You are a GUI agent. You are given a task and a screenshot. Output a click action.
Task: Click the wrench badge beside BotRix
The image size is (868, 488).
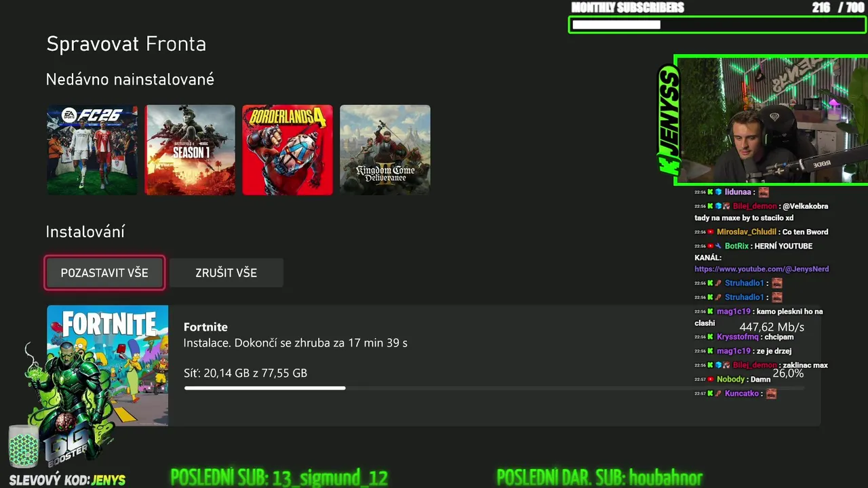[718, 246]
